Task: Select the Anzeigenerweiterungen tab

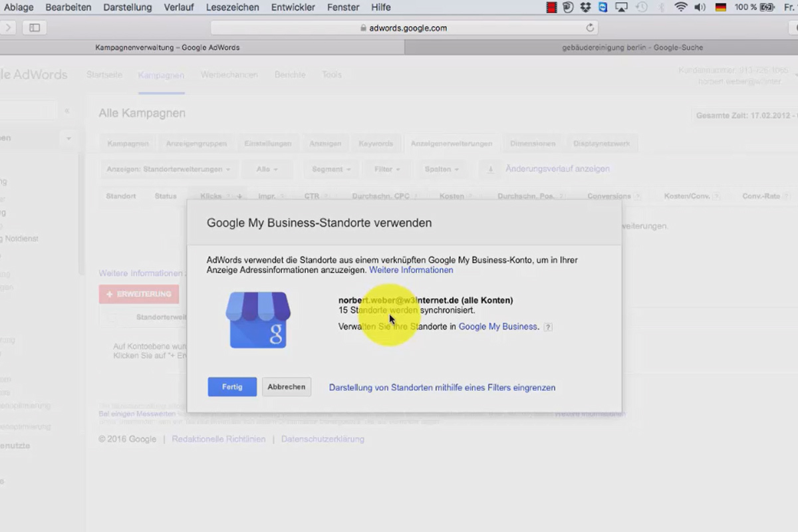Action: tap(452, 143)
